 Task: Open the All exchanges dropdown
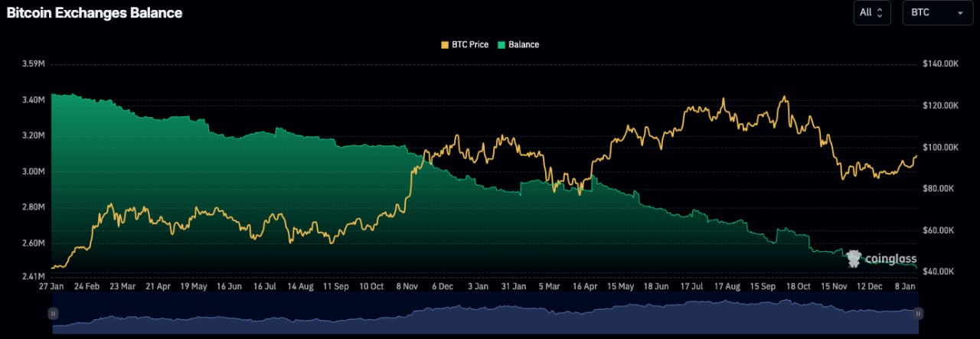[x=871, y=12]
